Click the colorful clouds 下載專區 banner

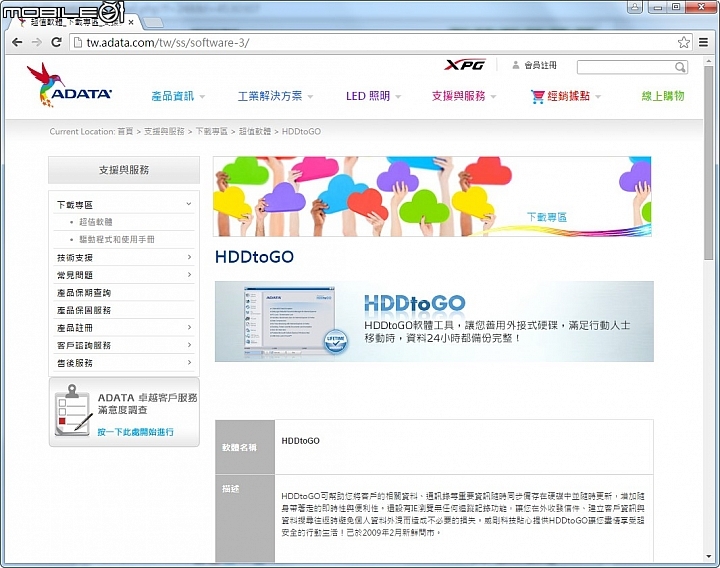tap(432, 197)
